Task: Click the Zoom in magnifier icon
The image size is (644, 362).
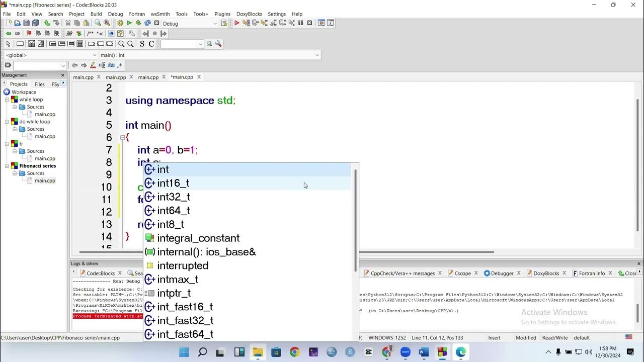Action: click(121, 44)
